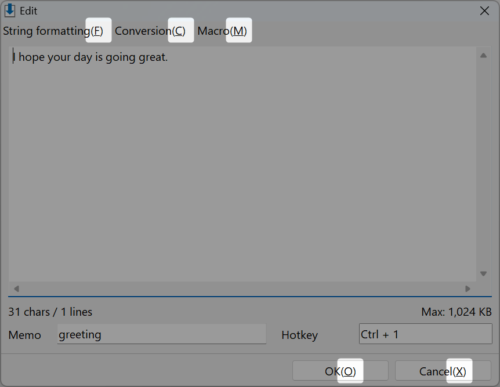Click the vertical scrollbar down arrow
Image resolution: width=500 pixels, height=387 pixels.
coord(483,274)
